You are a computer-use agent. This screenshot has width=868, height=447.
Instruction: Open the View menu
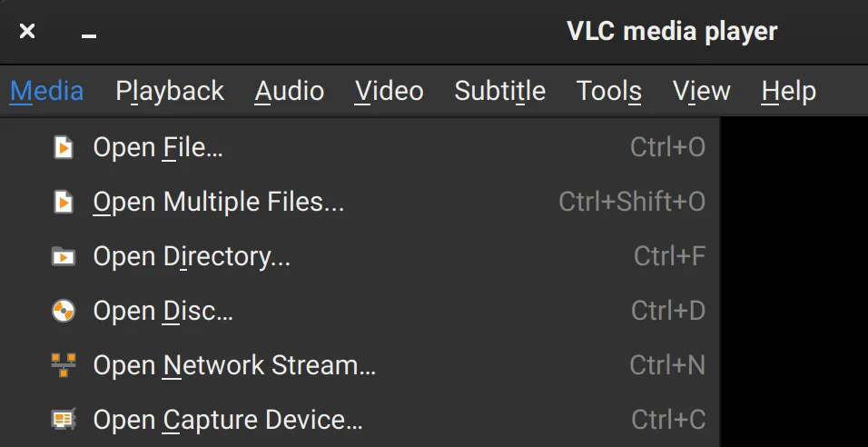pos(702,91)
